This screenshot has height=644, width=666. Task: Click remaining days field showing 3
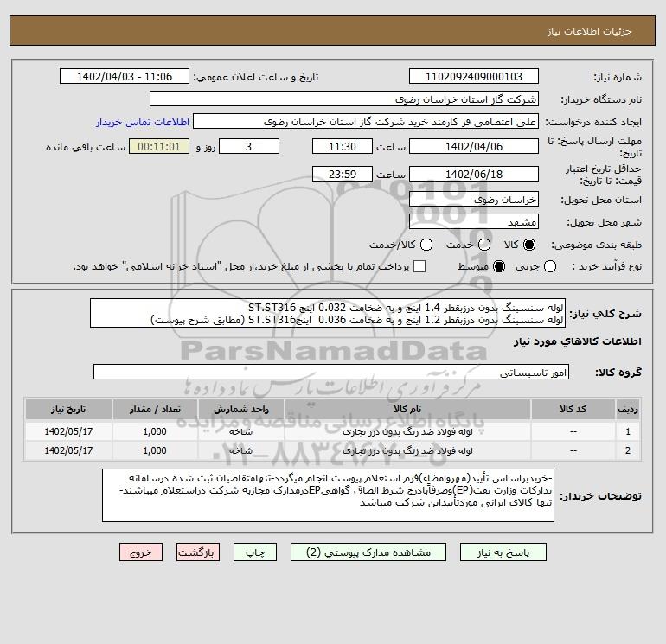[249, 147]
